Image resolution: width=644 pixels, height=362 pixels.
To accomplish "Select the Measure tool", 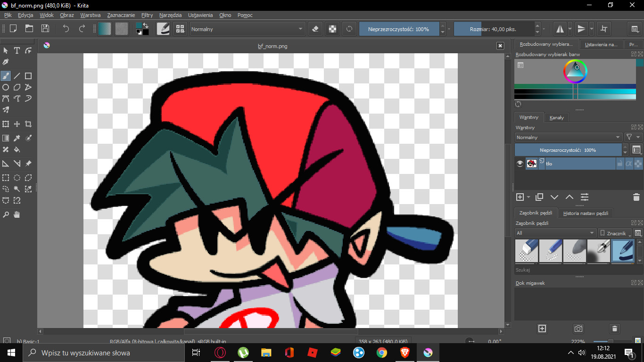I will tap(17, 164).
